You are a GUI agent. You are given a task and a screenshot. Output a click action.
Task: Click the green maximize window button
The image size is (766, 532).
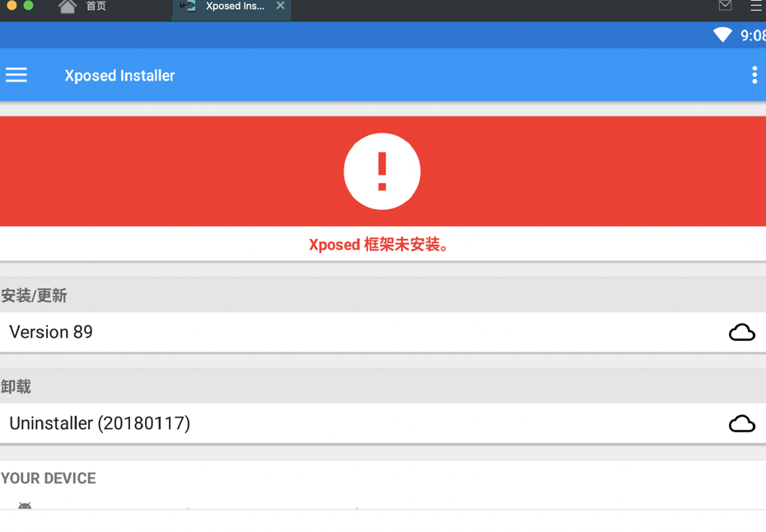click(28, 5)
